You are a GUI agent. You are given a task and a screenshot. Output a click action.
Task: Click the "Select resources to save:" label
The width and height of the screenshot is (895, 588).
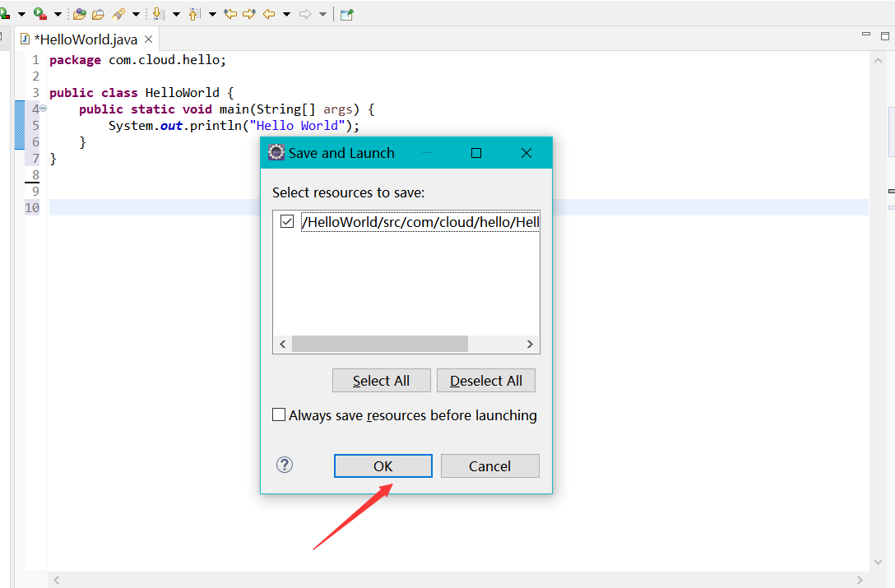pos(348,192)
